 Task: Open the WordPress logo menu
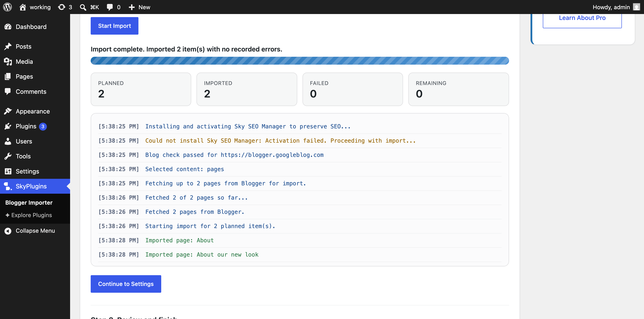point(7,7)
